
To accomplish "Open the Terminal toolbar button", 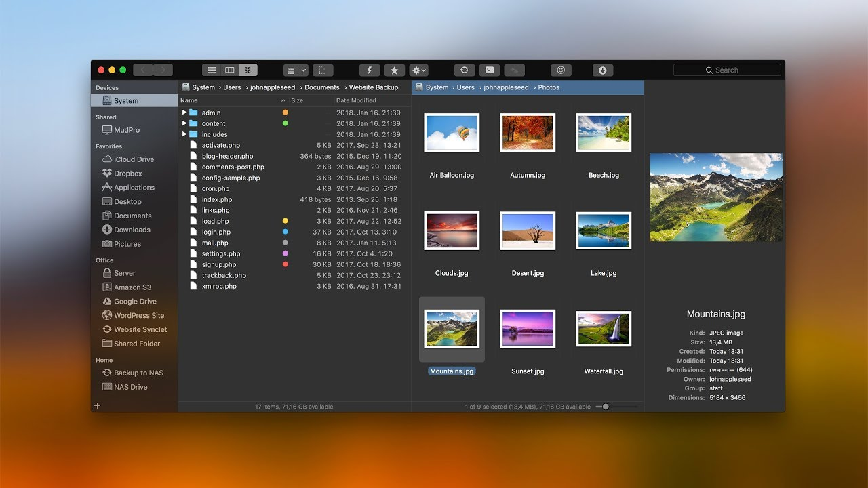I will point(490,70).
